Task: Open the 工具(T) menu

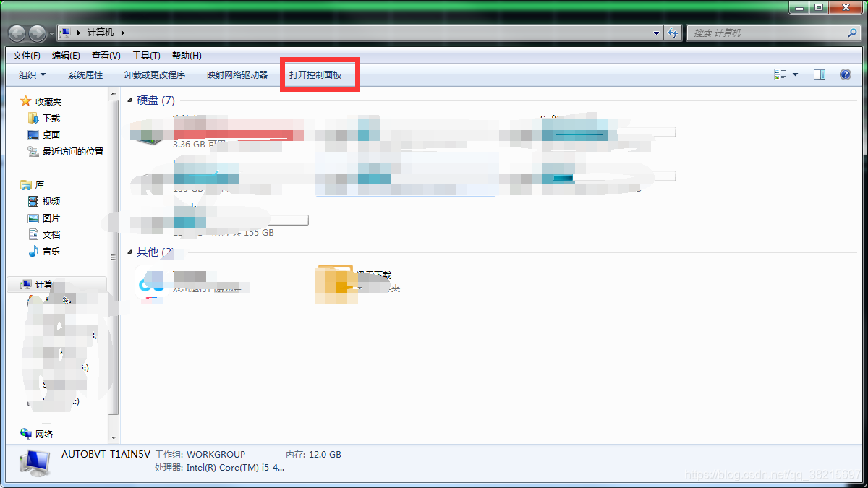Action: tap(146, 56)
